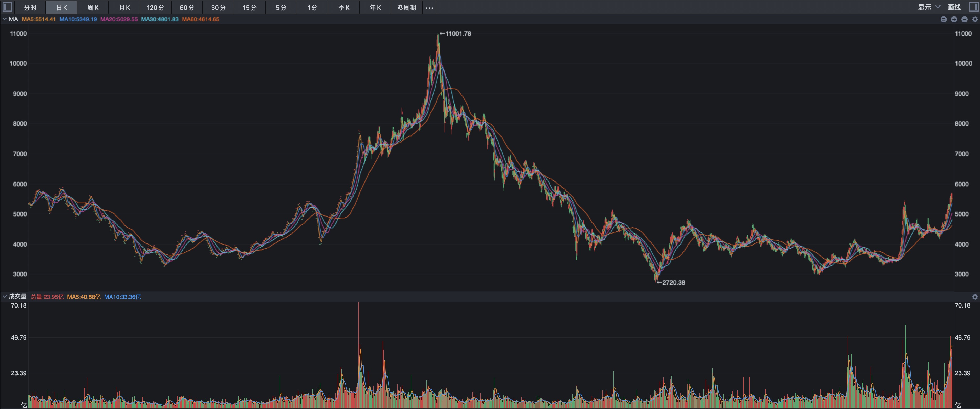Select the 月K monthly tab

coord(124,8)
